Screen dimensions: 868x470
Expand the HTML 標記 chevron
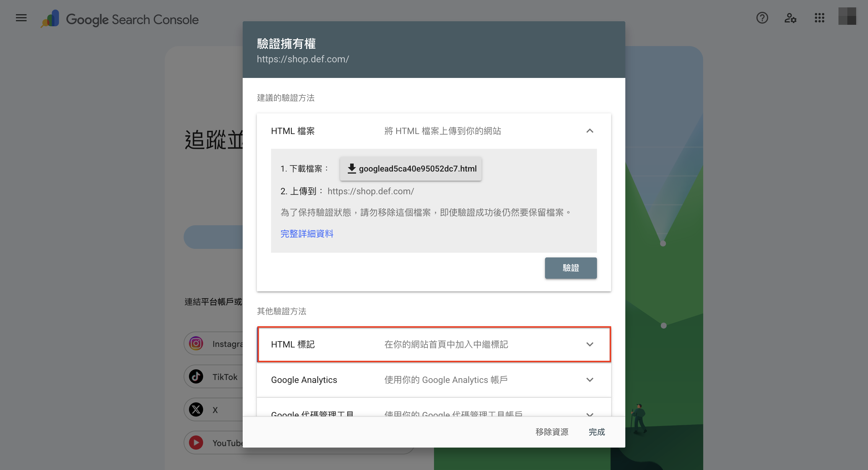pyautogui.click(x=590, y=344)
